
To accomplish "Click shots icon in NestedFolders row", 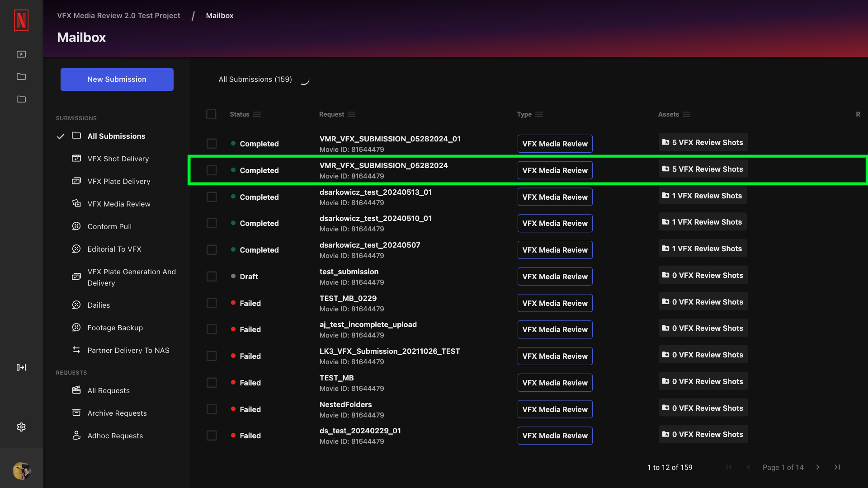I will coord(665,408).
